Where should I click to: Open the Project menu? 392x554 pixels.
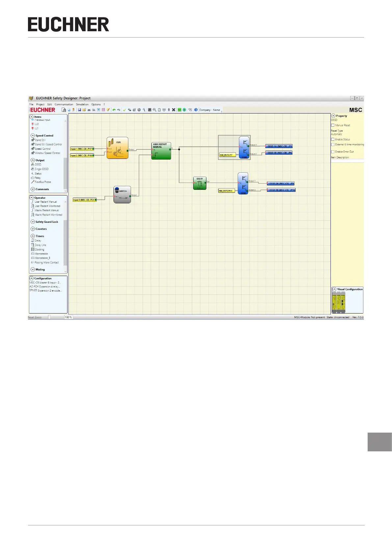40,104
